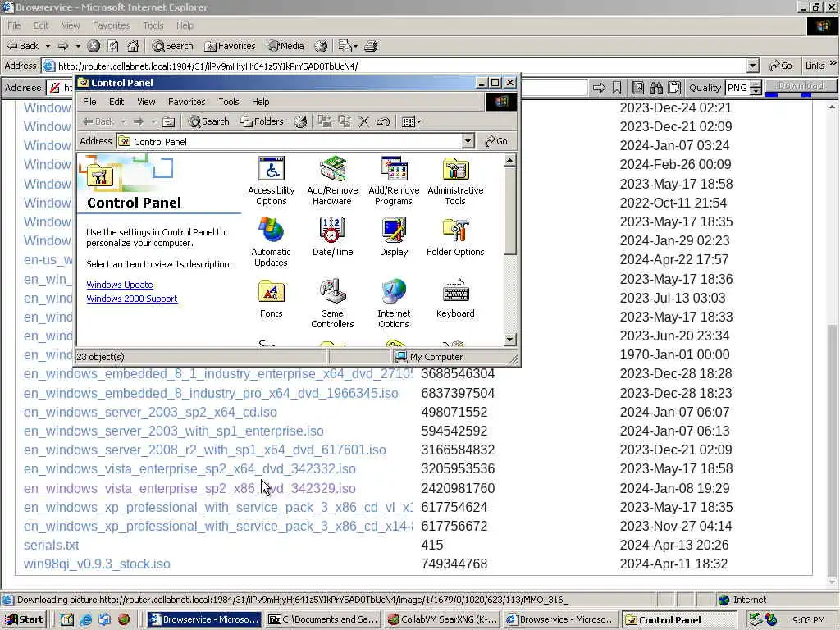This screenshot has width=840, height=630.
Task: Open Add/Remove Hardware applet
Action: [x=332, y=181]
